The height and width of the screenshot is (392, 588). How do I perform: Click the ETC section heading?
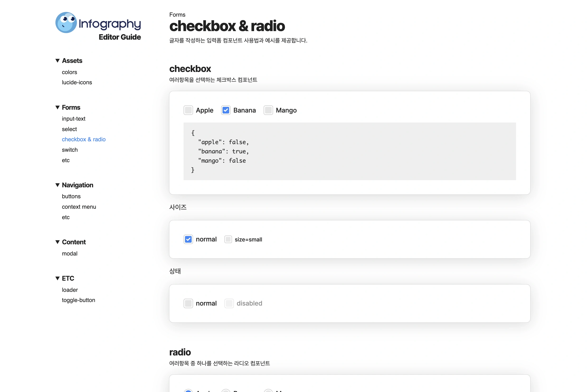[x=68, y=279]
